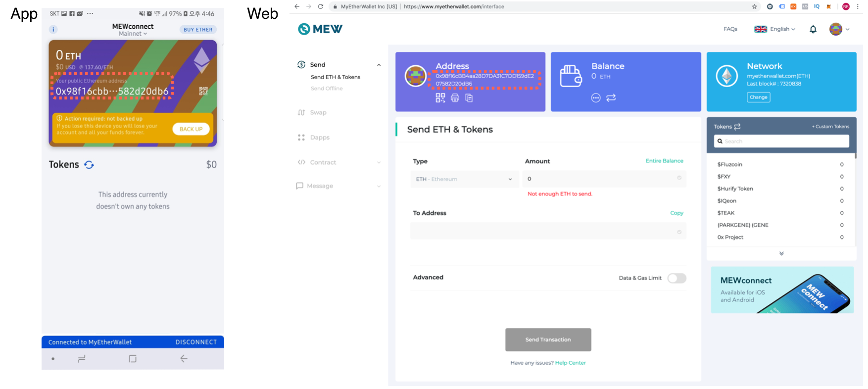Click the $TEAK token row

(x=780, y=213)
